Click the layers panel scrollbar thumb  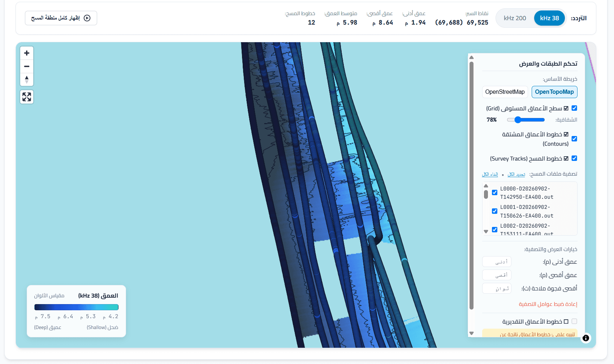tap(471, 185)
